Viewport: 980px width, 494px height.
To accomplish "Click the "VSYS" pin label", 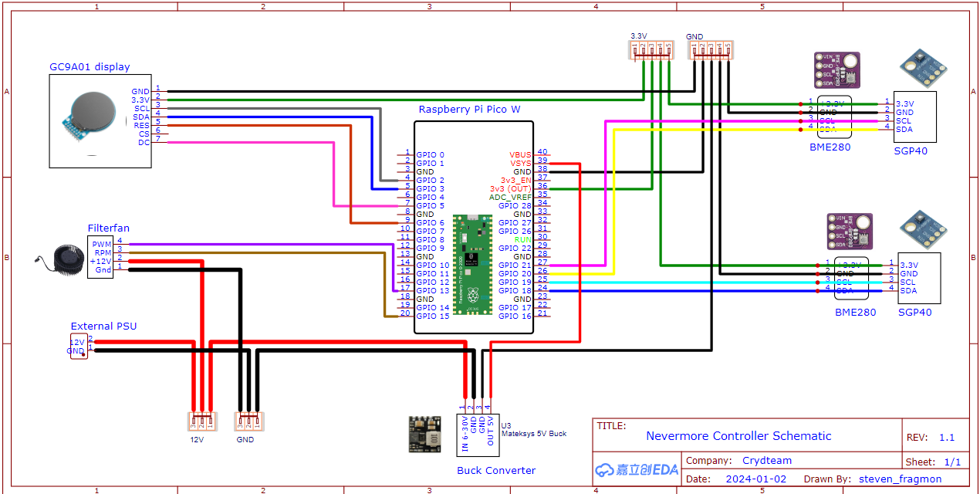I will click(520, 164).
